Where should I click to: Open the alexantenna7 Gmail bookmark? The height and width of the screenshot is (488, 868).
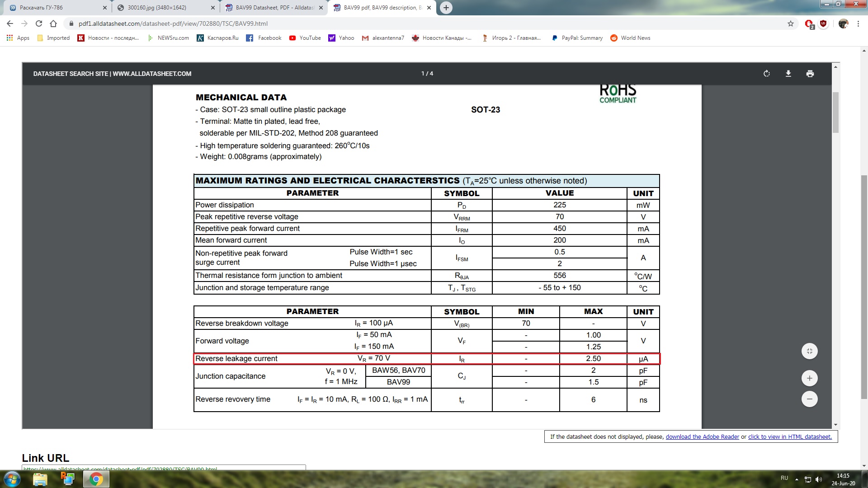coord(383,38)
